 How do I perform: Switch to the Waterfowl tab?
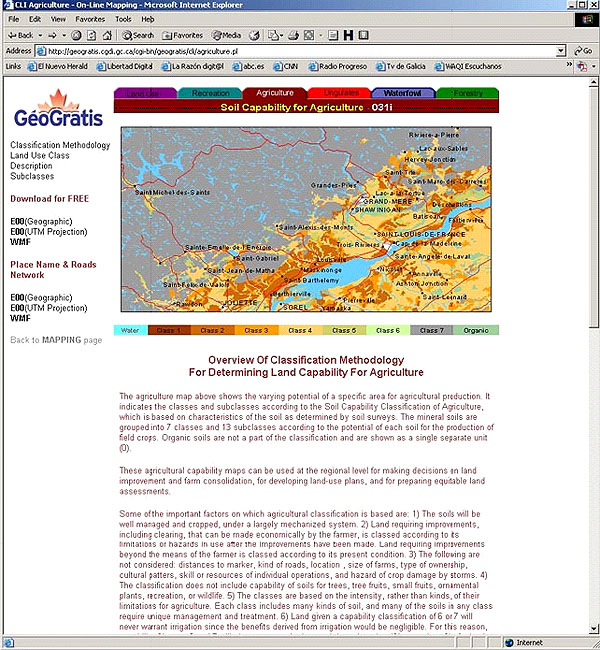point(403,93)
